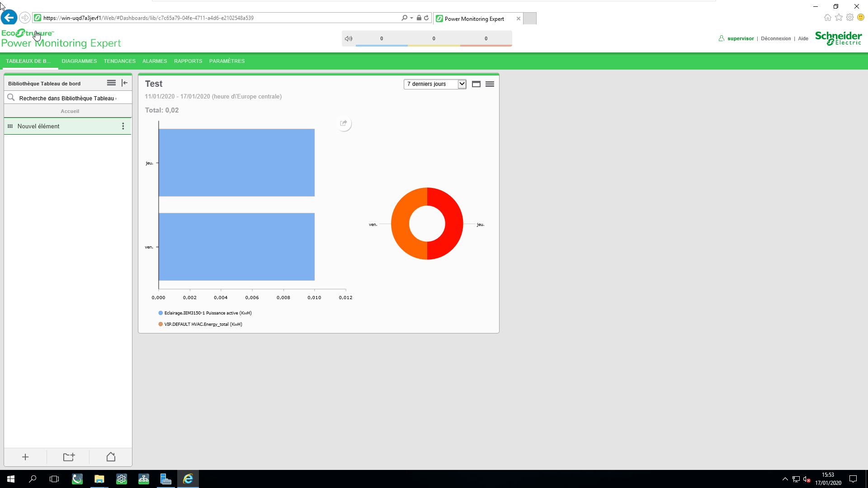
Task: Click the library search input field
Action: tap(68, 98)
